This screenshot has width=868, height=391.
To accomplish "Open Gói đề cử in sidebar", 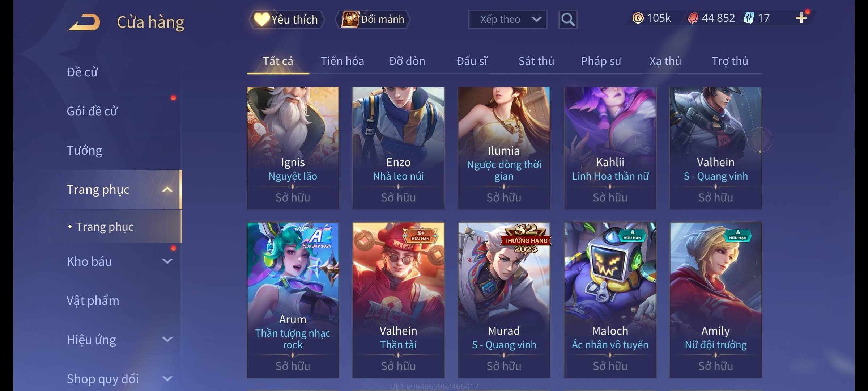I will [x=92, y=111].
